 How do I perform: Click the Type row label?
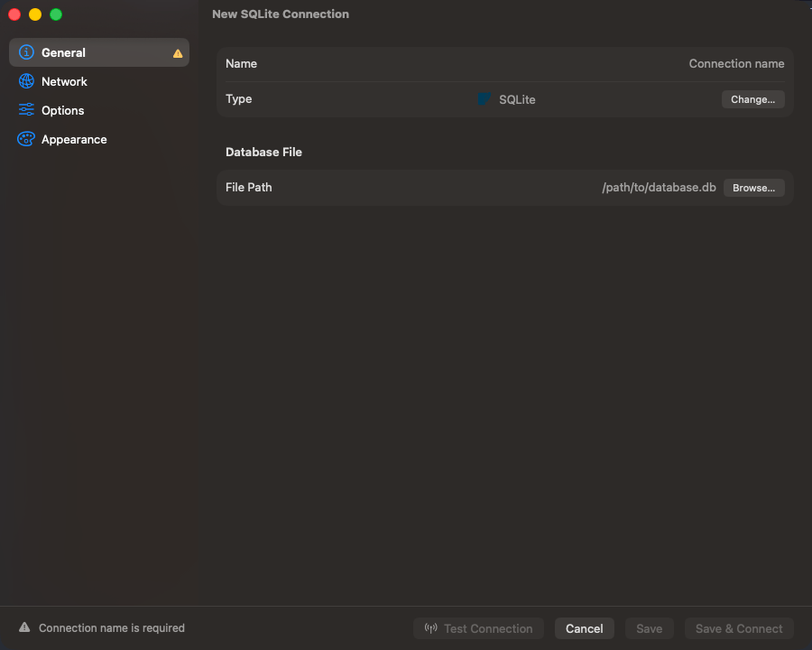tap(239, 99)
